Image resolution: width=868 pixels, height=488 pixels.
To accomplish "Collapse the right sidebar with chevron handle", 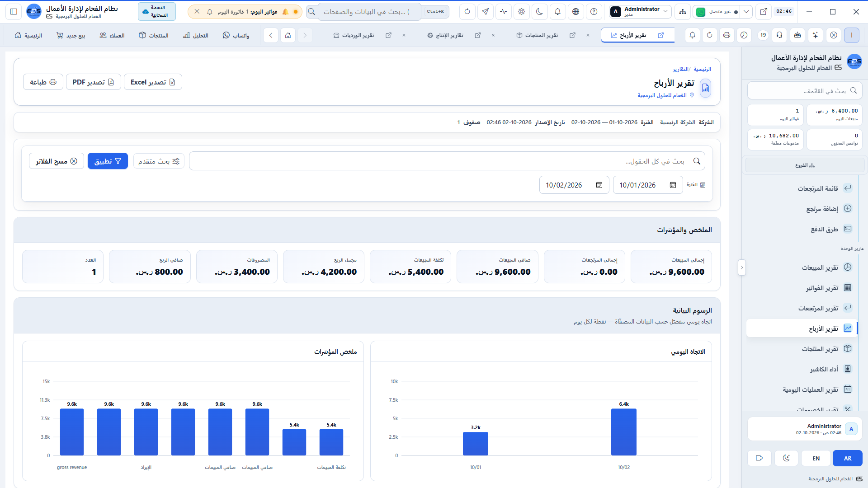I will point(741,267).
